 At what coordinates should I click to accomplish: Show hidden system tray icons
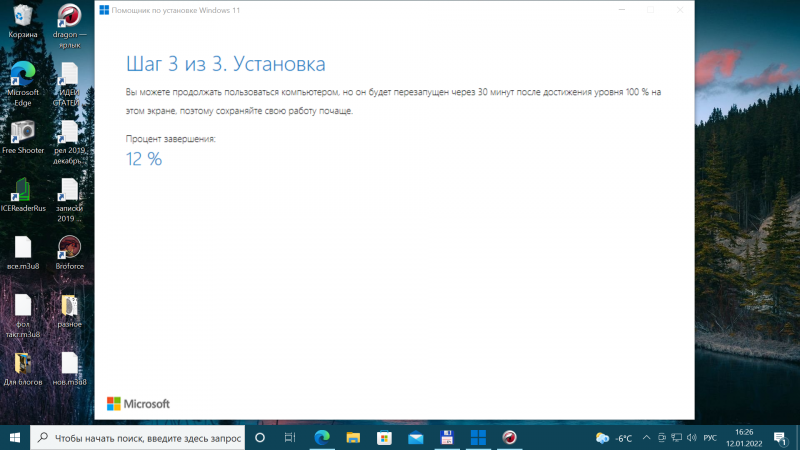tap(647, 438)
